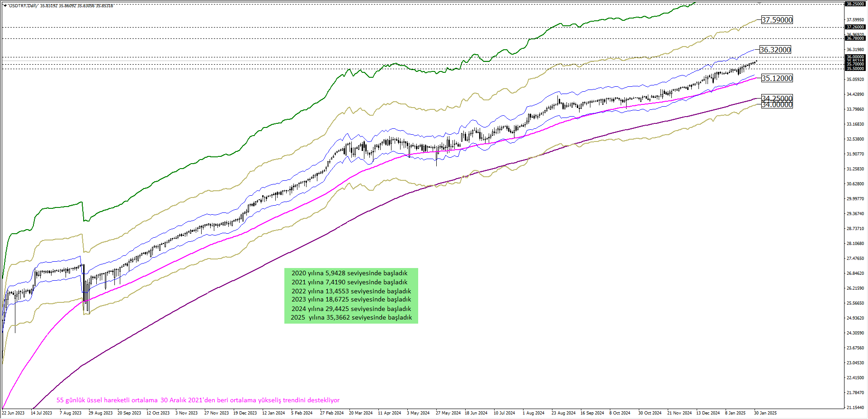This screenshot has height=419, width=868.
Task: Click the 36.78000 horizontal line price tag
Action: 855,38
